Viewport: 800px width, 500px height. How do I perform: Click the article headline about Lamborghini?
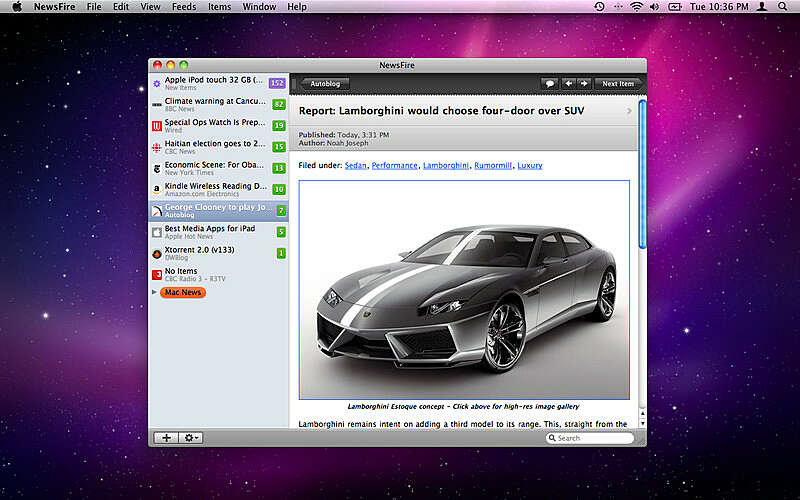(x=441, y=111)
